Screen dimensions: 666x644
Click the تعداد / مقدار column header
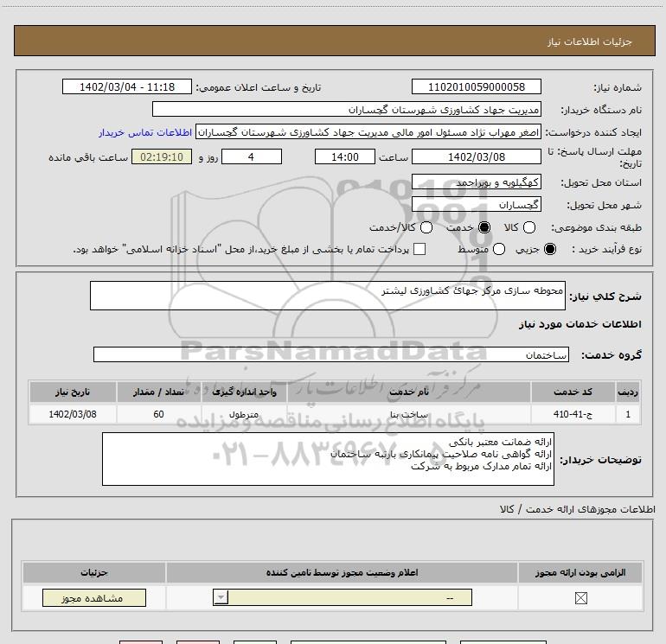point(158,392)
